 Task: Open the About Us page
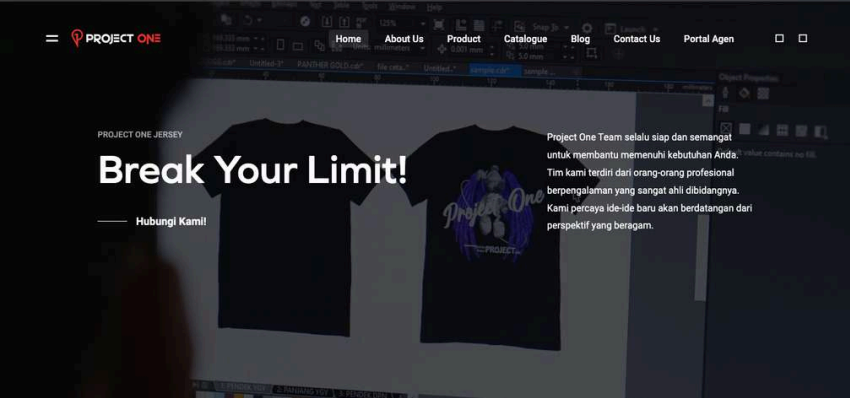[404, 39]
